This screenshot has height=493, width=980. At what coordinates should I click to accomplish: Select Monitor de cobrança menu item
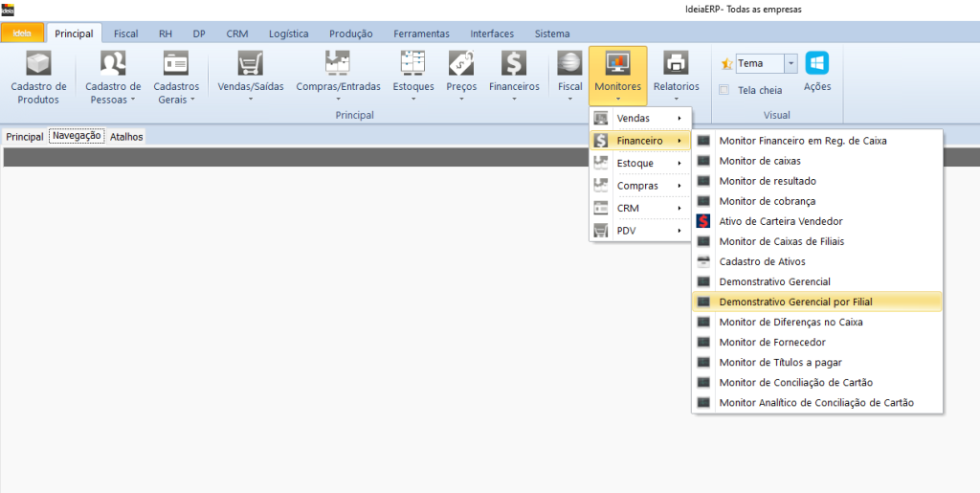(x=767, y=201)
